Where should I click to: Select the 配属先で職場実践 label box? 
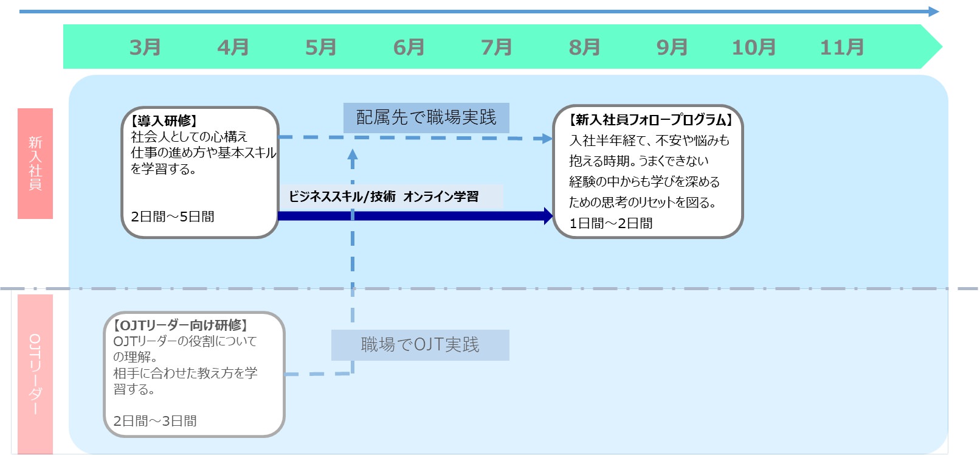(x=426, y=118)
